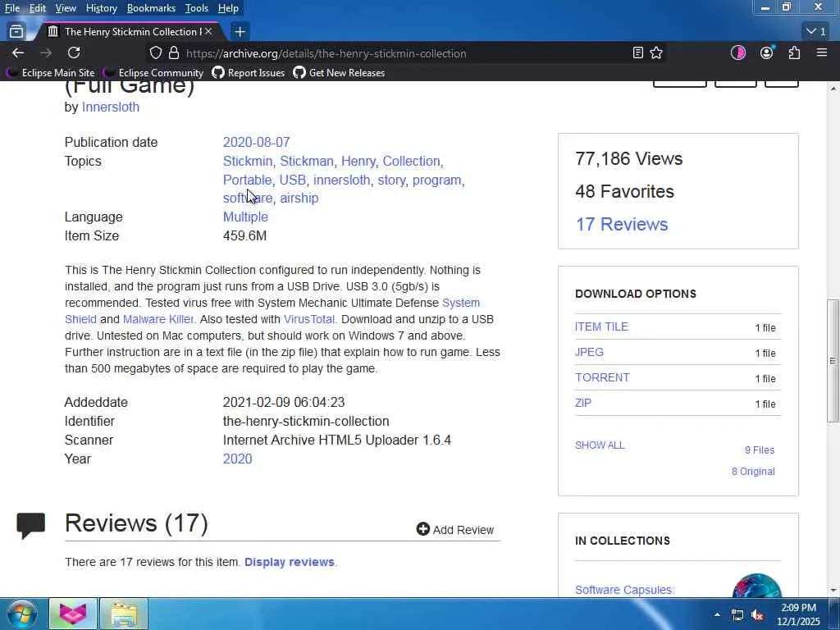Open the Eclipse Community bookmark
The height and width of the screenshot is (630, 840).
[153, 73]
